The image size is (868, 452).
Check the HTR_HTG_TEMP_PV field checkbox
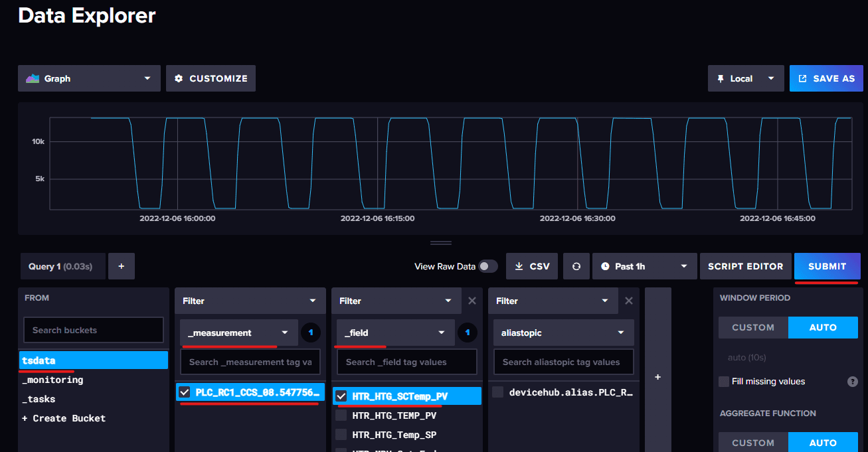pyautogui.click(x=341, y=415)
